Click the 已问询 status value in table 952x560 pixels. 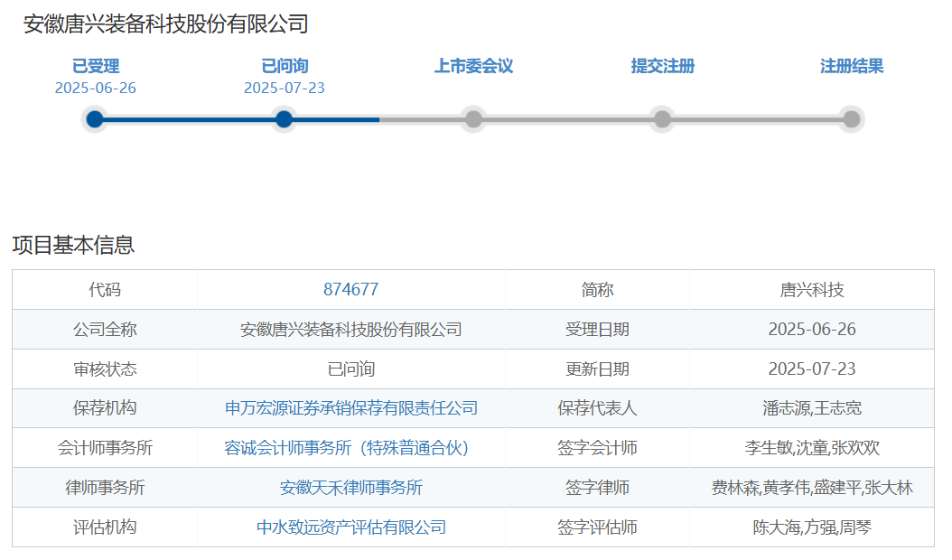point(351,369)
